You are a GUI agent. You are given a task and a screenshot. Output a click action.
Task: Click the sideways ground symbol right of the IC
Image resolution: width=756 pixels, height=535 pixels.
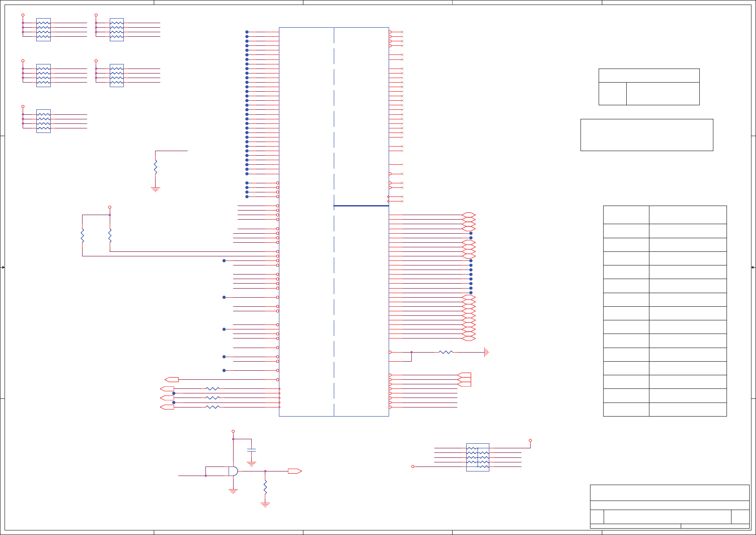[x=486, y=352]
